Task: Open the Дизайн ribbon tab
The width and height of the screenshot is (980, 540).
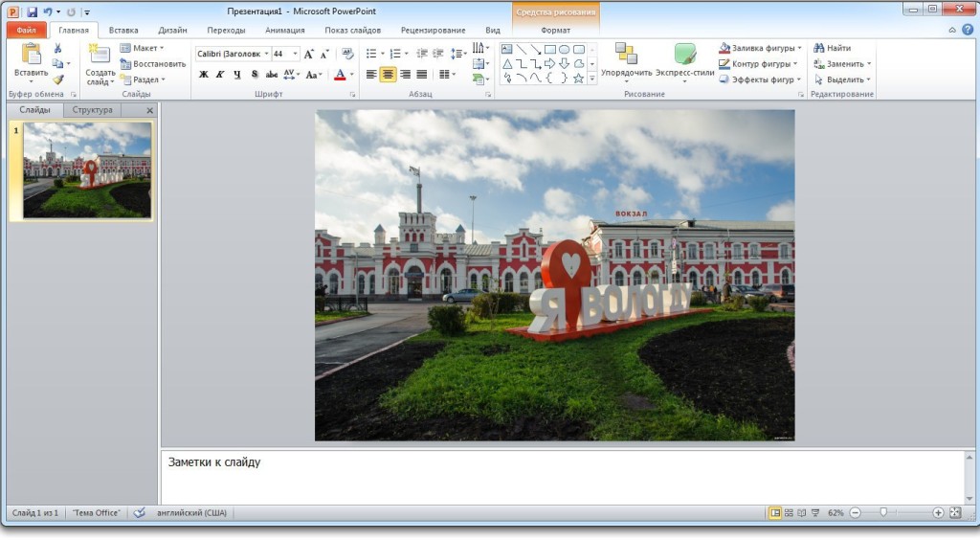Action: [x=172, y=30]
